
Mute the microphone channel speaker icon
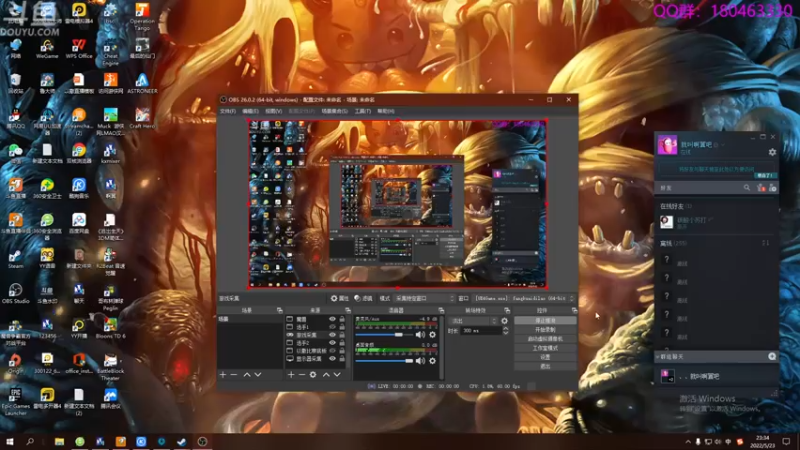[x=420, y=335]
